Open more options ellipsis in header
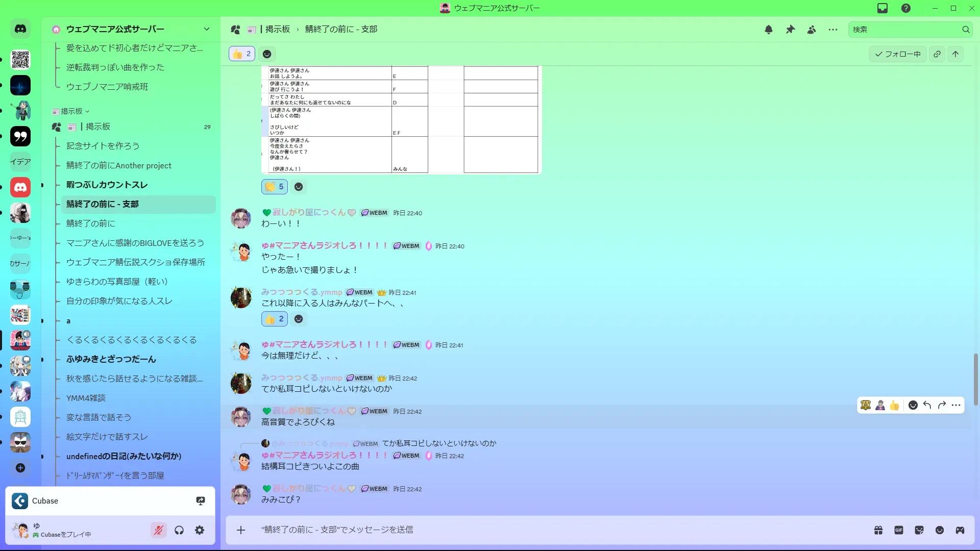The height and width of the screenshot is (551, 980). point(833,30)
